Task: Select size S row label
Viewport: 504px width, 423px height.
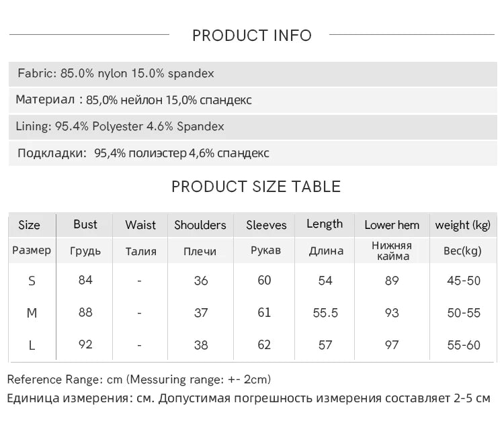Action: [x=32, y=281]
